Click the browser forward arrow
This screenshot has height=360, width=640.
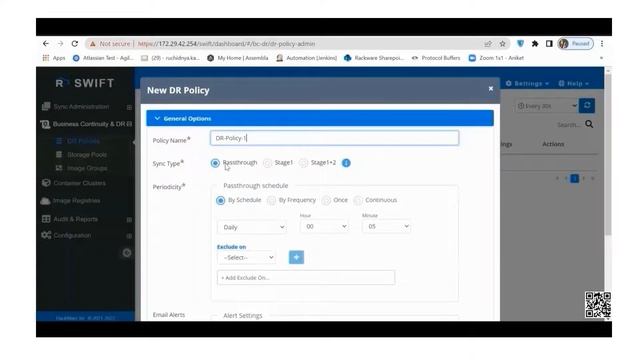coord(60,44)
